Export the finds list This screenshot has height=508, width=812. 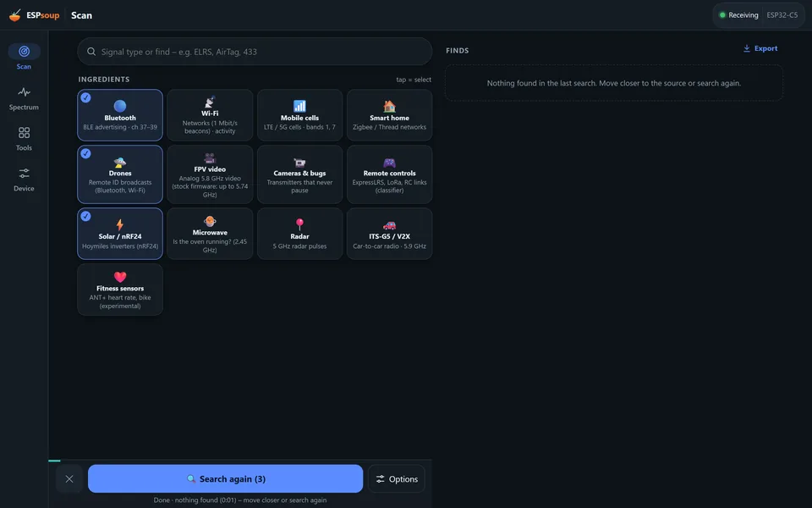[x=760, y=48]
